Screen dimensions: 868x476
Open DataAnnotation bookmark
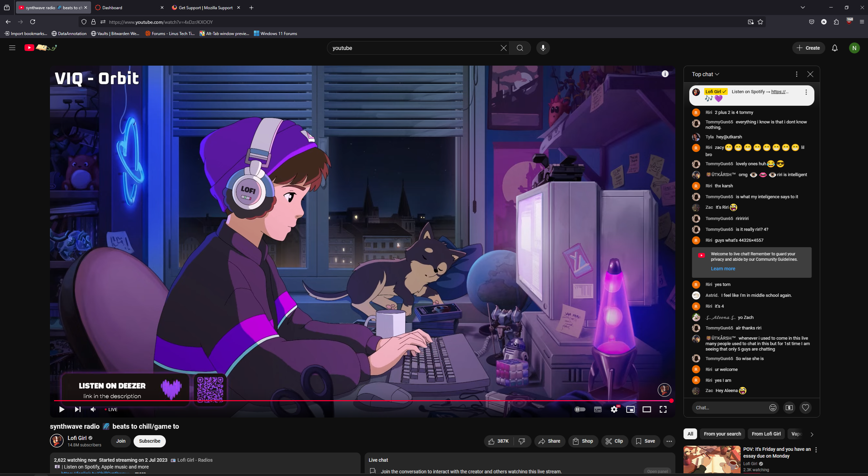click(x=69, y=33)
